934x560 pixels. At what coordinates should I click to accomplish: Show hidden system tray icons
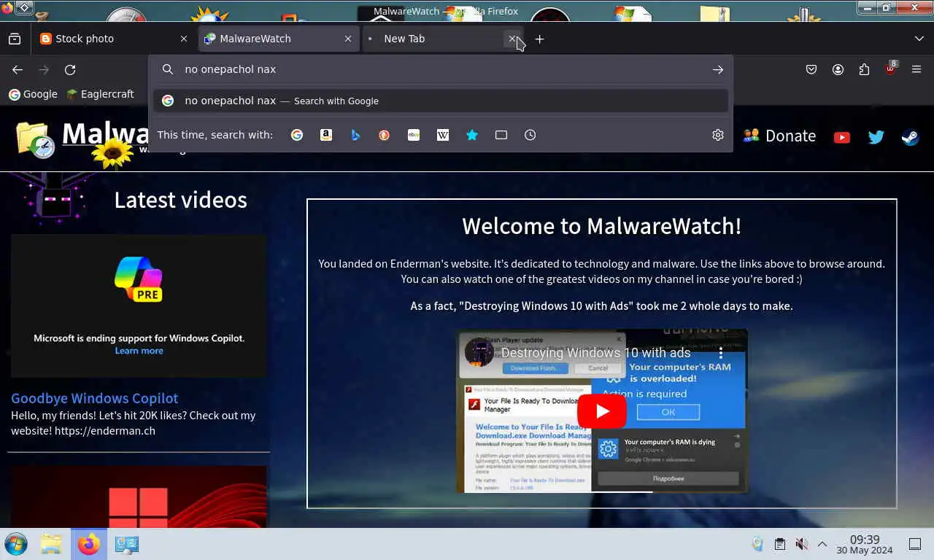coord(822,544)
